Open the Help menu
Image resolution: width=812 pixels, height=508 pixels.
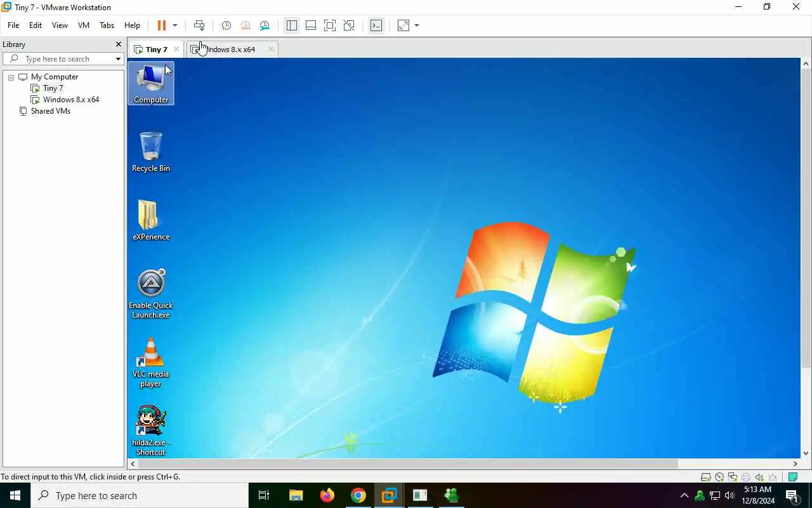pyautogui.click(x=132, y=25)
